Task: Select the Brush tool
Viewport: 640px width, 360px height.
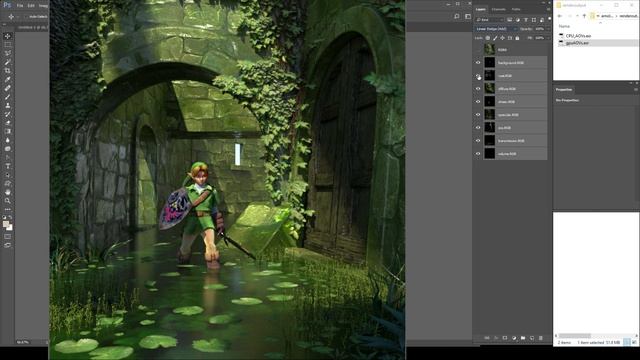Action: coord(7,97)
